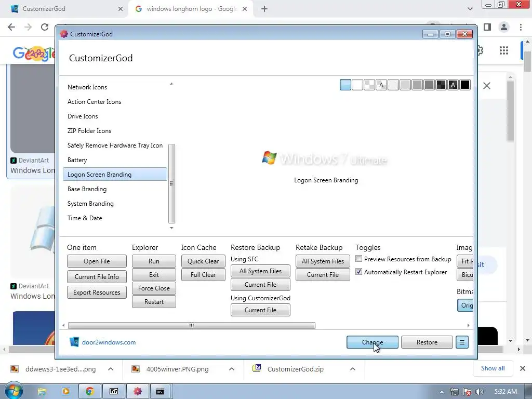Click Show all downloads
The width and height of the screenshot is (532, 399).
[x=493, y=368]
